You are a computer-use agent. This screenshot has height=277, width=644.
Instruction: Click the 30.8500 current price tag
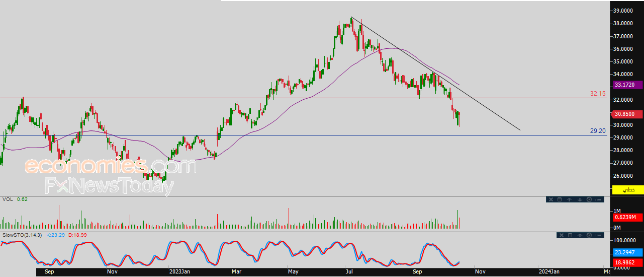(x=626, y=114)
